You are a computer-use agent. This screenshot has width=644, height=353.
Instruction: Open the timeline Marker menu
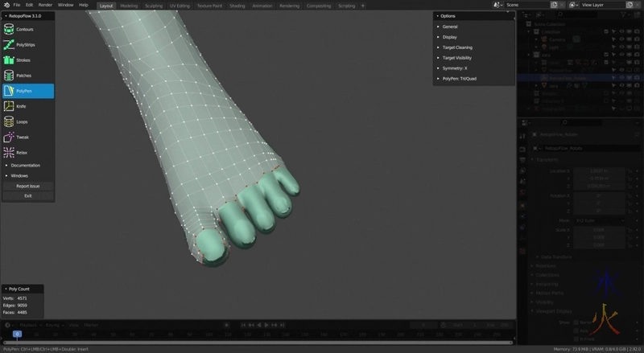coord(91,325)
